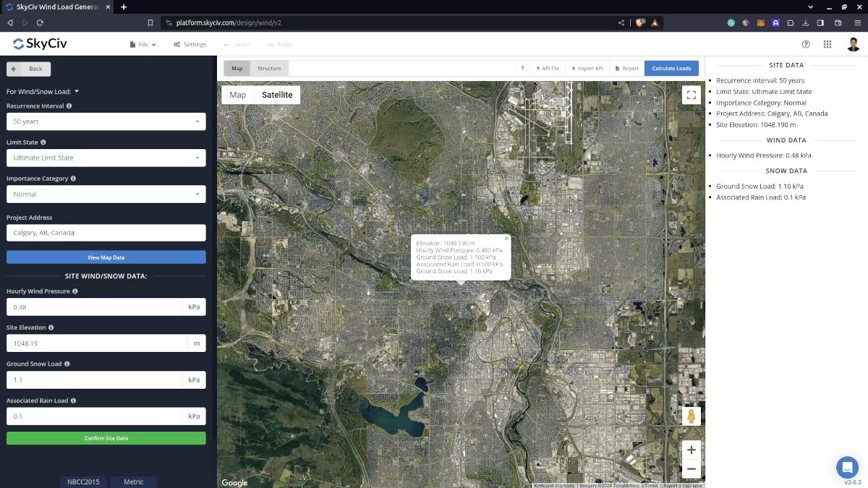Switch to the Structure tab
The height and width of the screenshot is (488, 868).
point(269,69)
